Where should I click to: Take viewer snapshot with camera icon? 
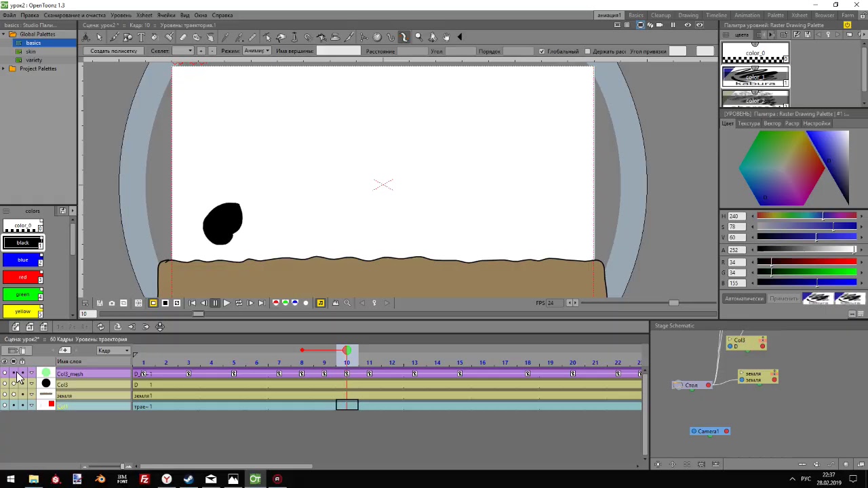tap(112, 303)
